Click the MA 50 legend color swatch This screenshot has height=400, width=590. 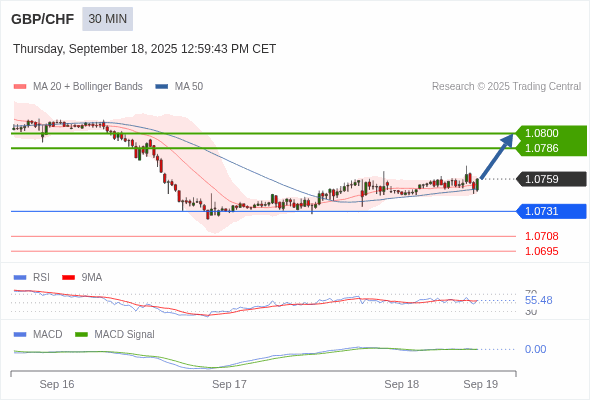[162, 87]
